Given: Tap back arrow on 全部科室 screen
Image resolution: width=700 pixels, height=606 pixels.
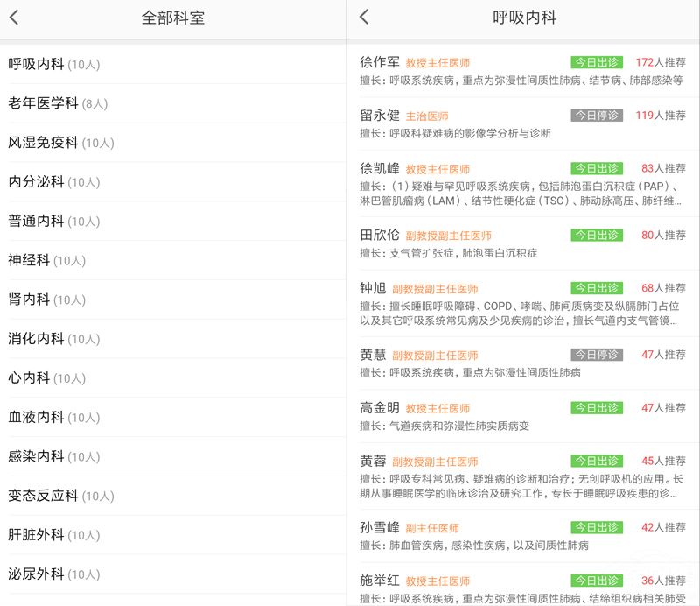Looking at the screenshot, I should [x=15, y=18].
